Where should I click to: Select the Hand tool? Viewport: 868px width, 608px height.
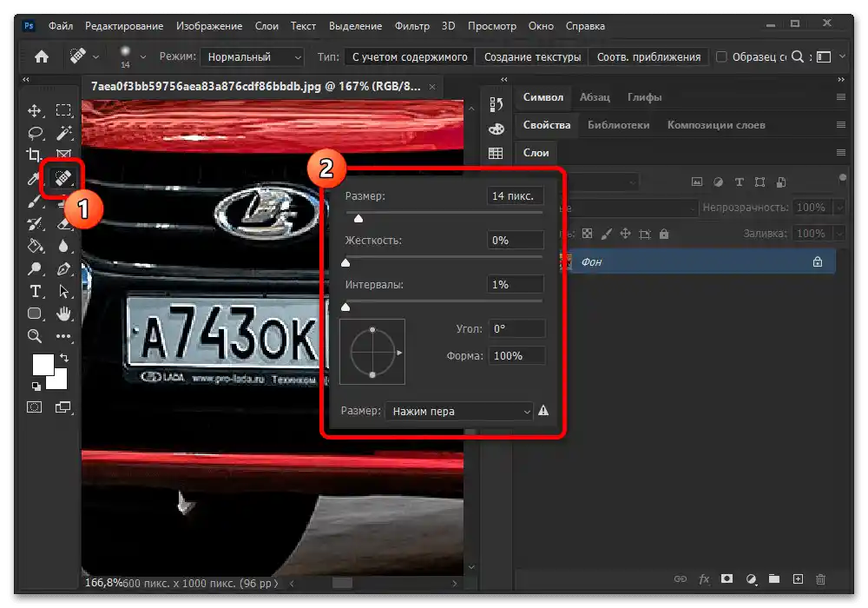tap(63, 314)
